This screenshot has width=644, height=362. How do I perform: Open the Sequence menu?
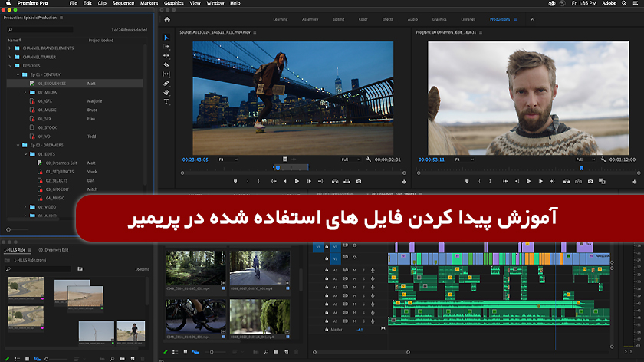click(123, 3)
